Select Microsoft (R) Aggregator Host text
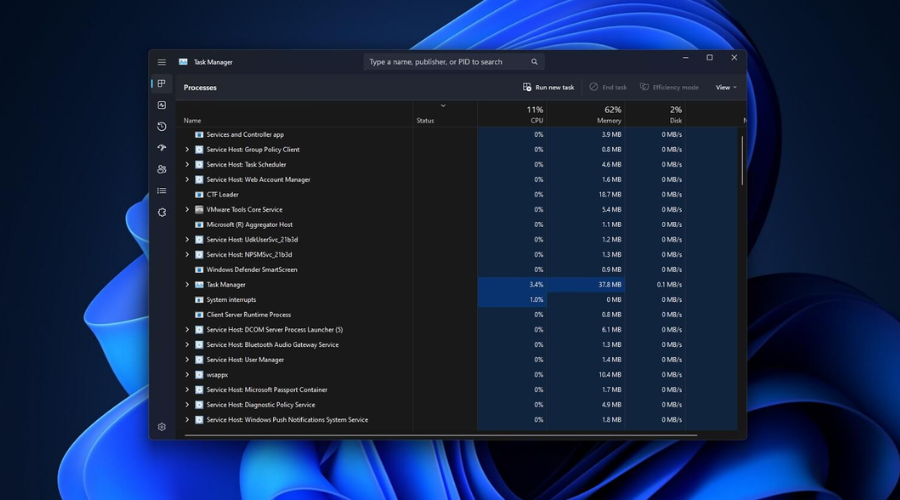 point(250,225)
